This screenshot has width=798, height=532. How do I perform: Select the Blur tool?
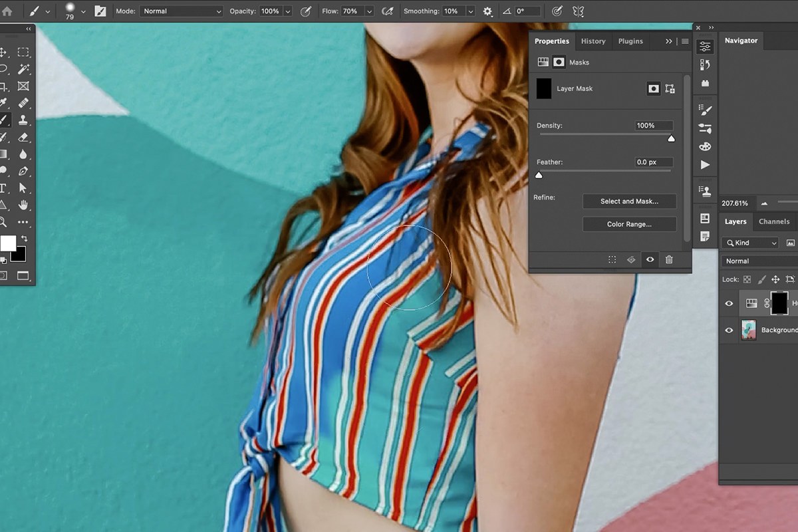23,154
